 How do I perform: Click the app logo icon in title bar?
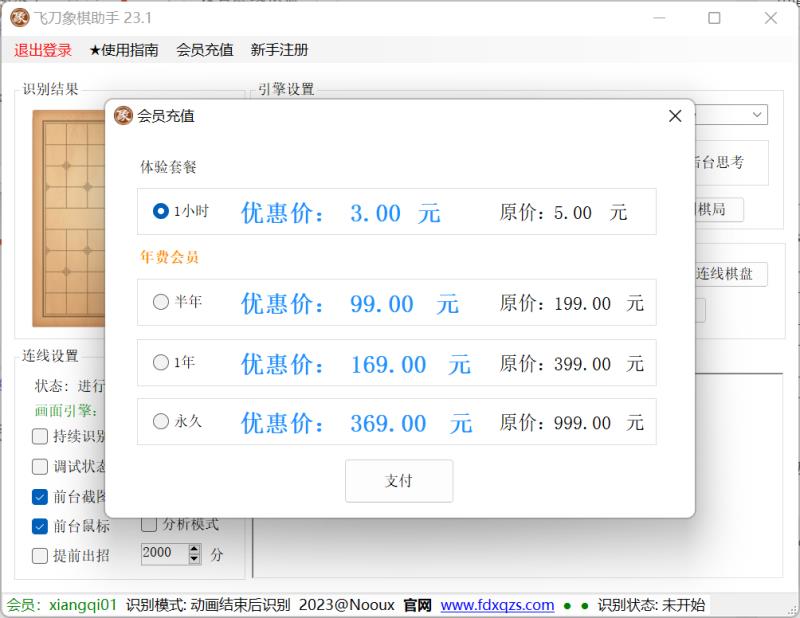(20, 18)
